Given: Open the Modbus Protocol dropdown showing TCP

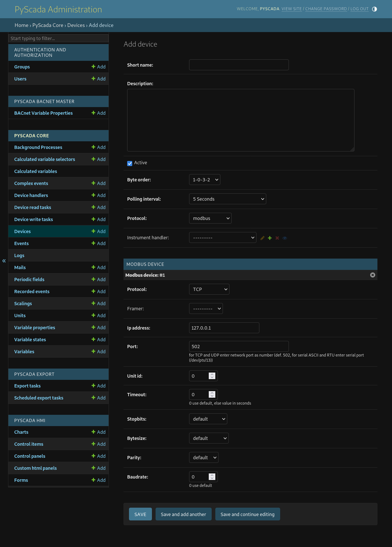Looking at the screenshot, I should (209, 290).
